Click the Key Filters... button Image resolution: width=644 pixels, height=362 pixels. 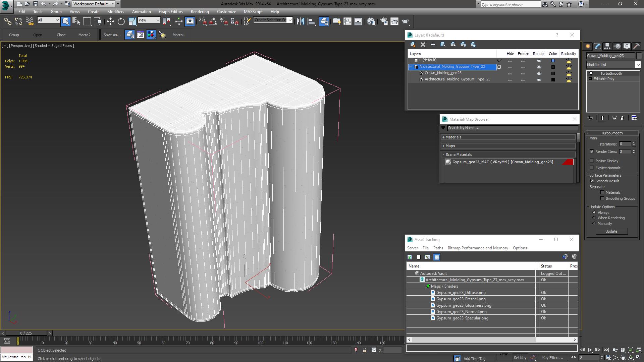click(x=552, y=358)
